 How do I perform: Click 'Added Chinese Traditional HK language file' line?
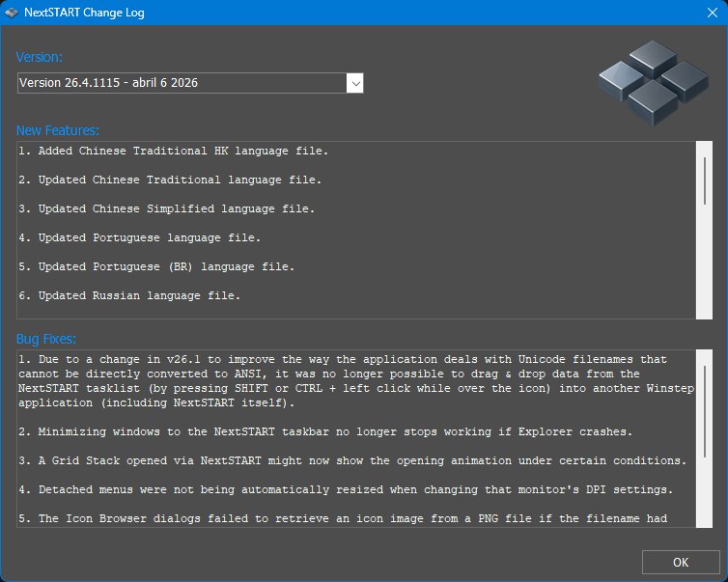(173, 151)
